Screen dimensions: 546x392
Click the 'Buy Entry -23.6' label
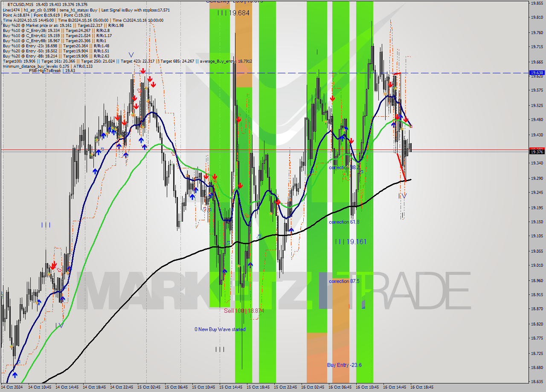[344, 365]
